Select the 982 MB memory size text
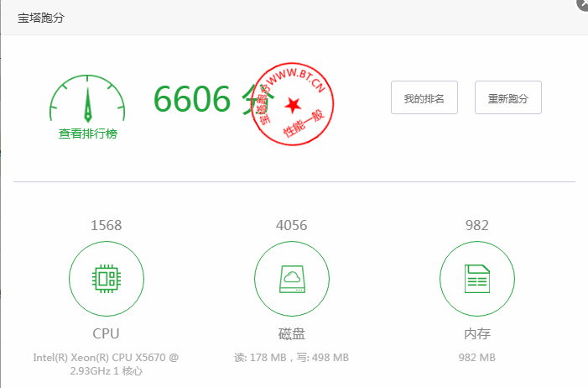The image size is (588, 388). [x=477, y=357]
